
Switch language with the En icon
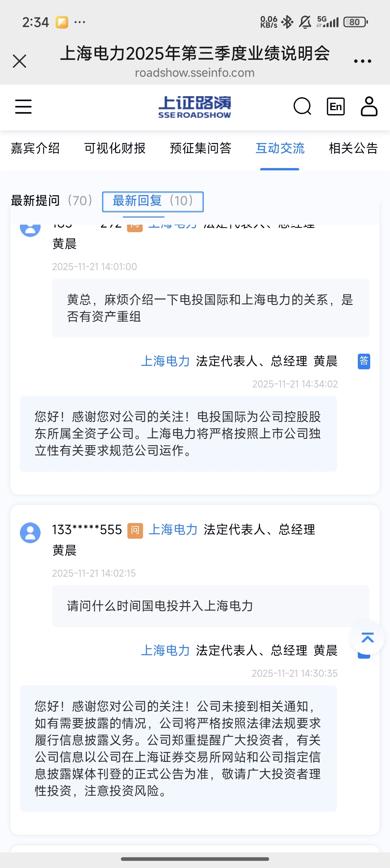tap(335, 107)
